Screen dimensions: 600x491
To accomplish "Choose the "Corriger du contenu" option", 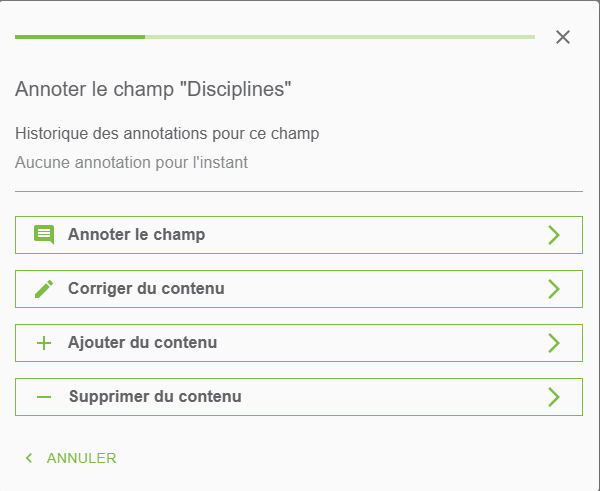I will coord(299,289).
